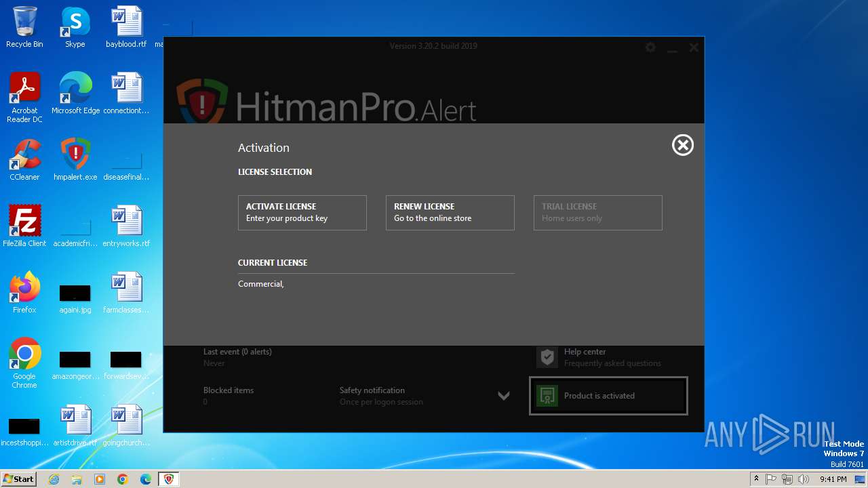This screenshot has width=868, height=488.
Task: Click Last event (0 alerts) text
Action: (237, 352)
